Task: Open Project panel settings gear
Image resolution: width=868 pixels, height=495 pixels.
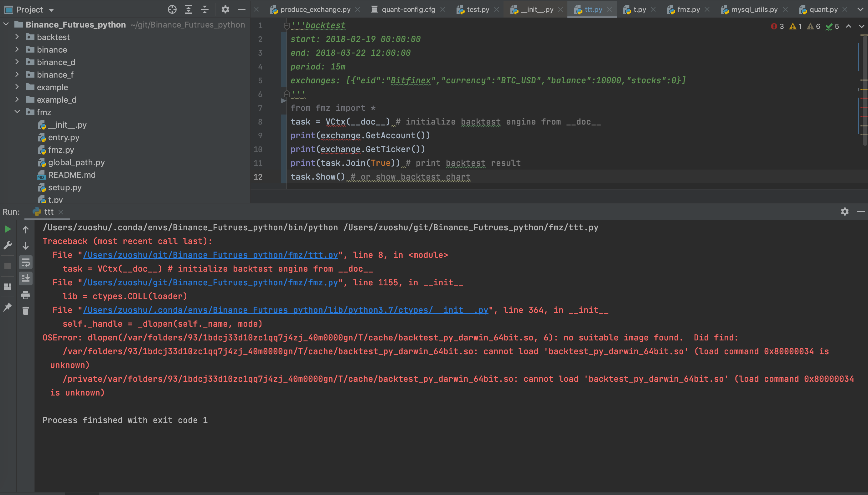Action: (225, 9)
